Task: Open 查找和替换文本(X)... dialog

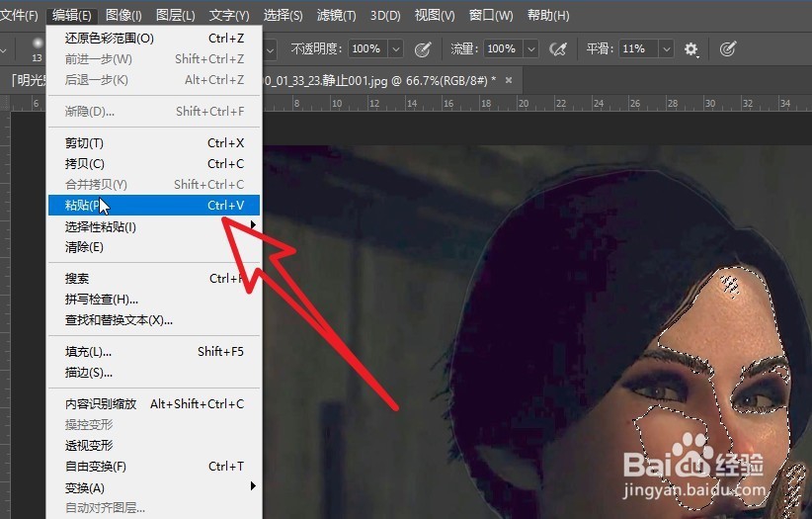Action: tap(154, 320)
